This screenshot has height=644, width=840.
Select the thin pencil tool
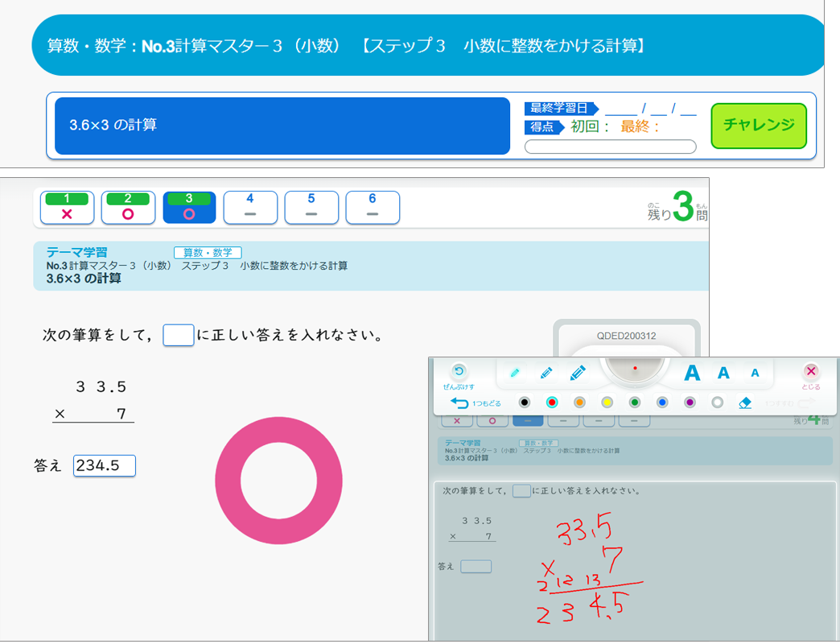pyautogui.click(x=515, y=373)
